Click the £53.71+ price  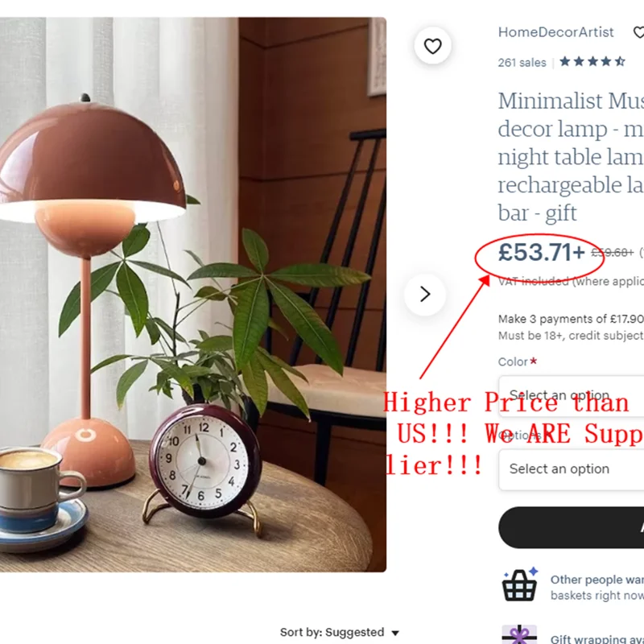pyautogui.click(x=541, y=252)
